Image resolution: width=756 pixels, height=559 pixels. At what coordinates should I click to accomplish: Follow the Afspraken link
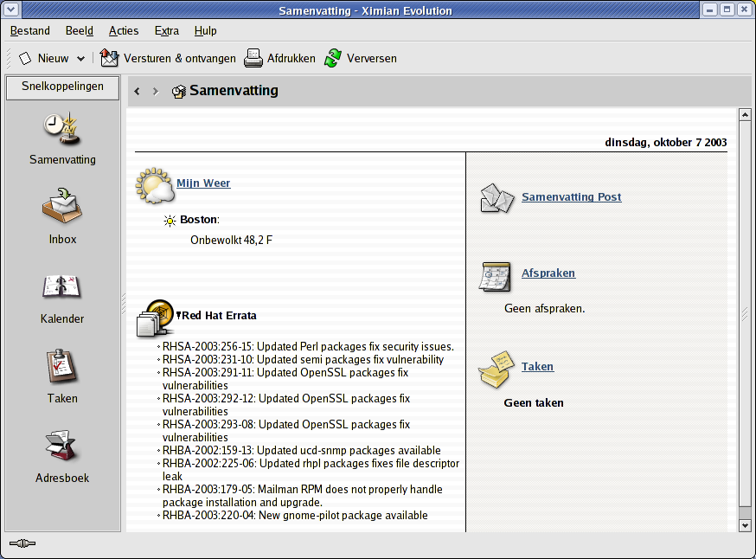click(548, 273)
